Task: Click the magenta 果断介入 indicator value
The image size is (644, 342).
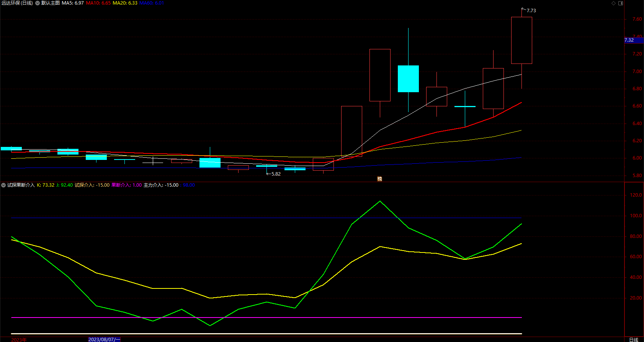Action: [127, 185]
